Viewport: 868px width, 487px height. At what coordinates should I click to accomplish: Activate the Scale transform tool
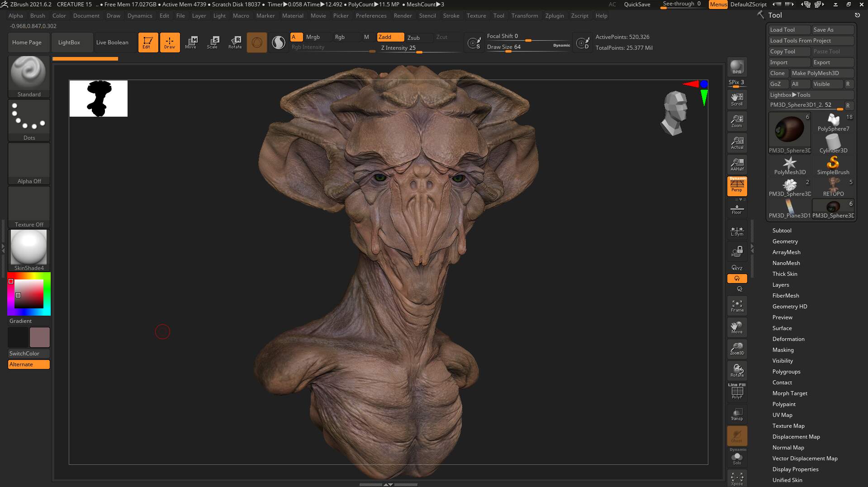click(x=213, y=43)
